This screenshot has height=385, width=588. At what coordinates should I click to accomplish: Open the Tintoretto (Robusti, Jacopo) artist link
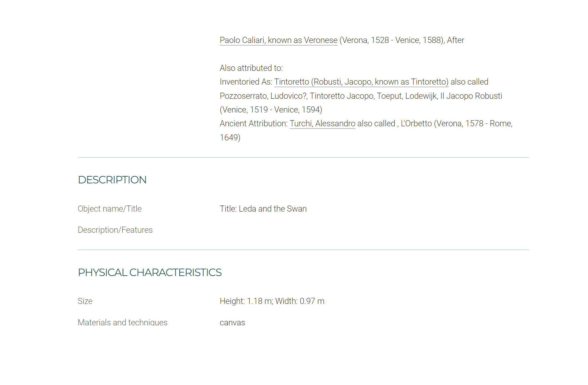[361, 82]
